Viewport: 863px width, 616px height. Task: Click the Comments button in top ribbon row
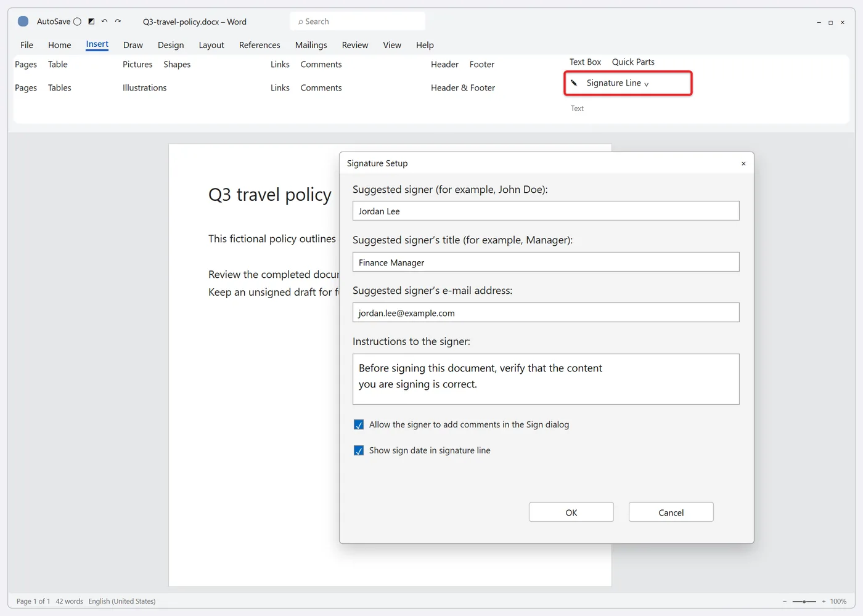coord(321,64)
